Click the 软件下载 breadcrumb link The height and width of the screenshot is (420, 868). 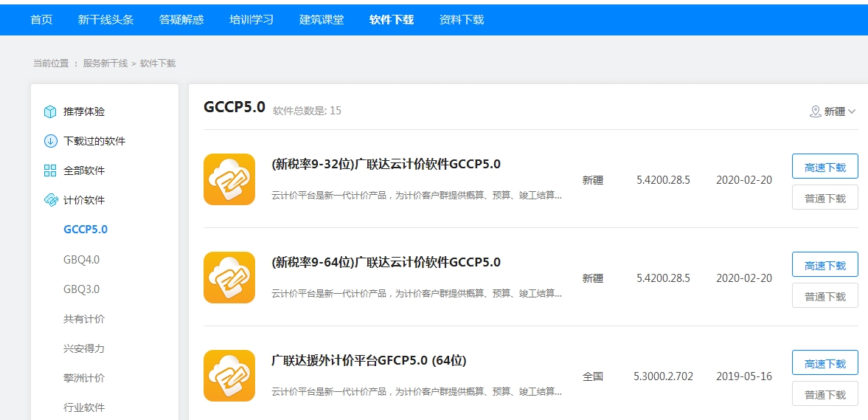(x=158, y=63)
